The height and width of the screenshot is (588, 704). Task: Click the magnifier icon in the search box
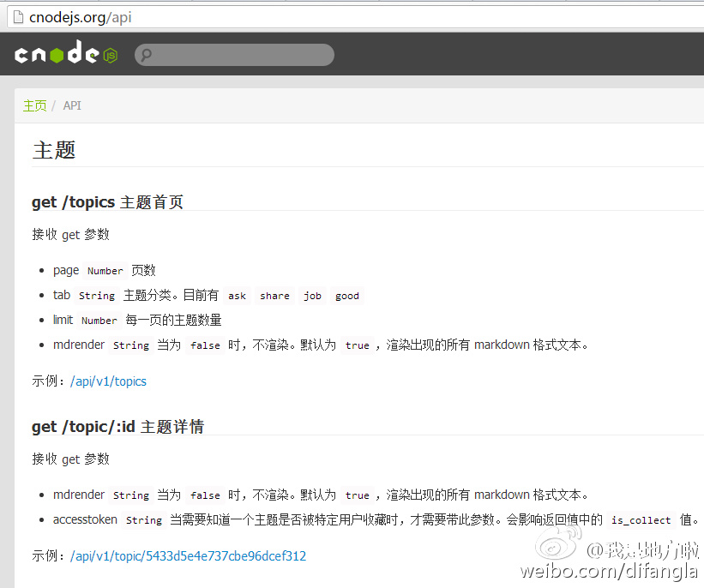click(x=147, y=54)
